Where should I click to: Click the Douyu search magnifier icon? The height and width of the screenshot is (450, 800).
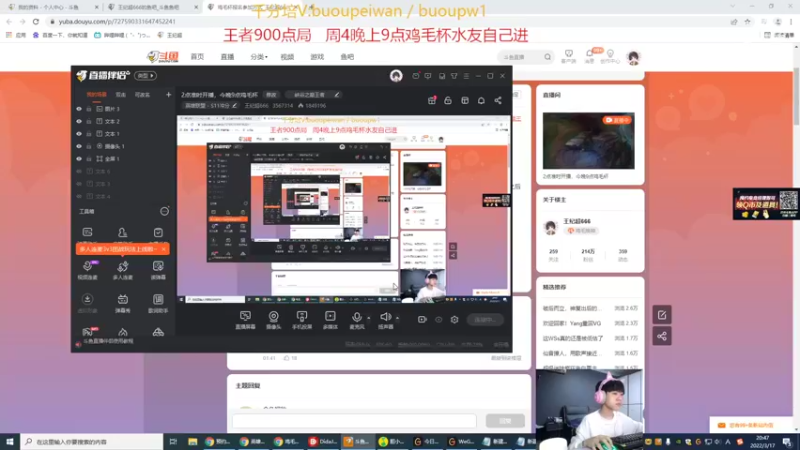pyautogui.click(x=547, y=57)
